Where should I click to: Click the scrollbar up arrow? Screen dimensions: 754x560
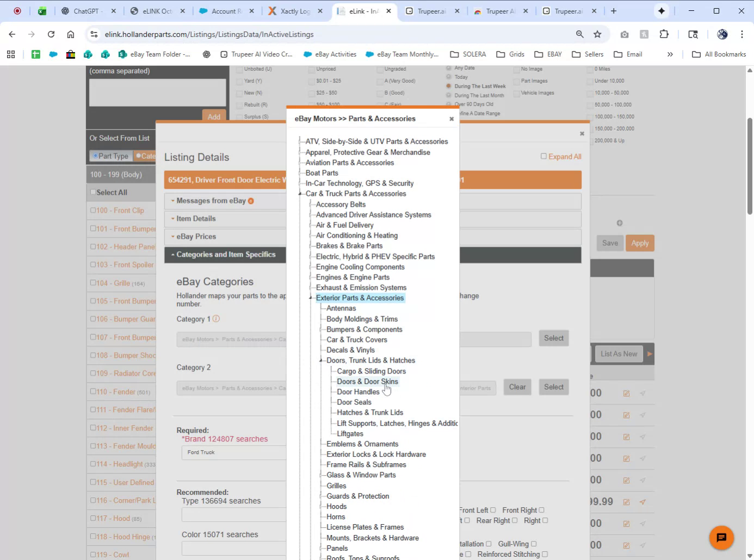click(x=750, y=71)
